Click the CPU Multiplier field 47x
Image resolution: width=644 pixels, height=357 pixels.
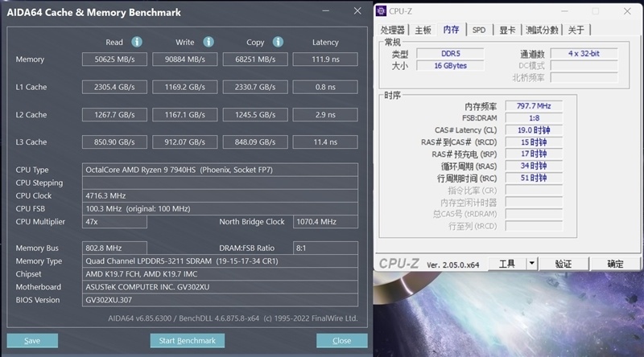click(x=114, y=222)
